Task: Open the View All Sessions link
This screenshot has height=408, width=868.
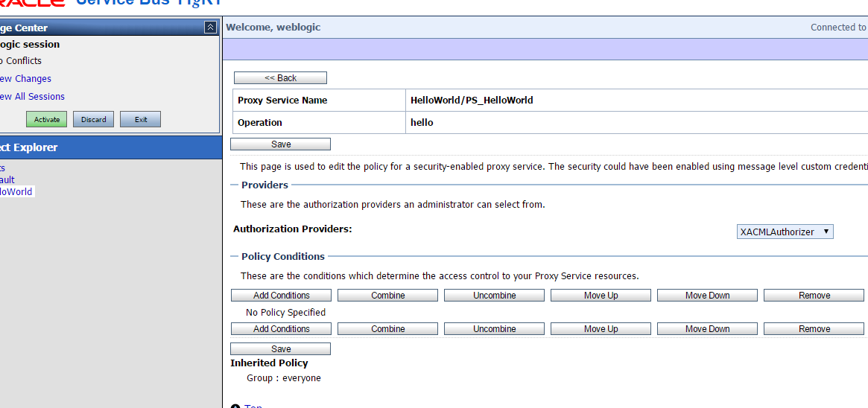Action: (x=32, y=96)
